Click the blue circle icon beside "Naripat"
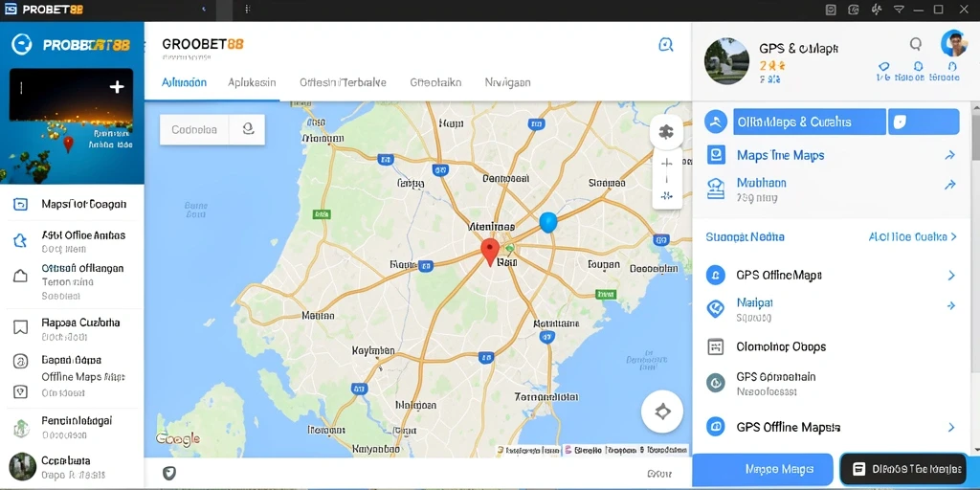 tap(715, 308)
